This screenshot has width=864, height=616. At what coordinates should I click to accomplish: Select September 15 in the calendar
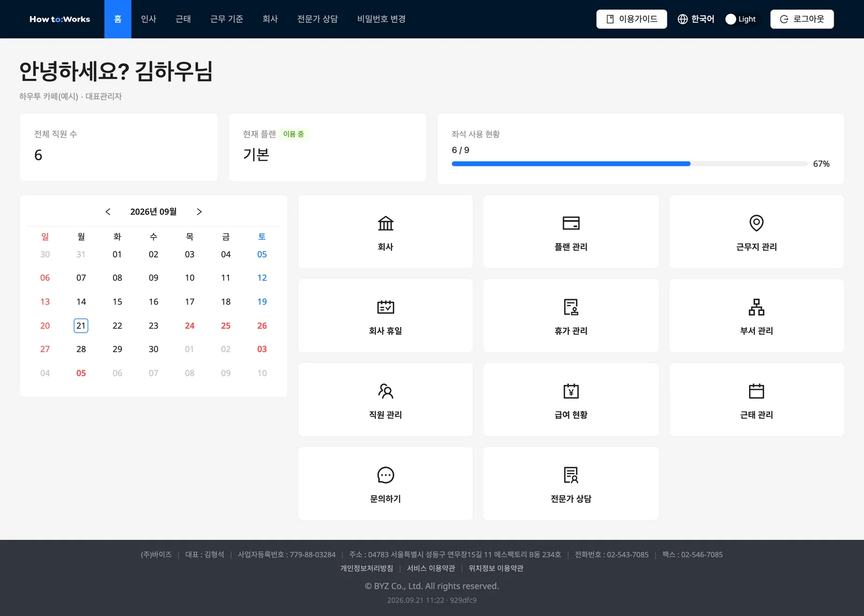(x=117, y=302)
